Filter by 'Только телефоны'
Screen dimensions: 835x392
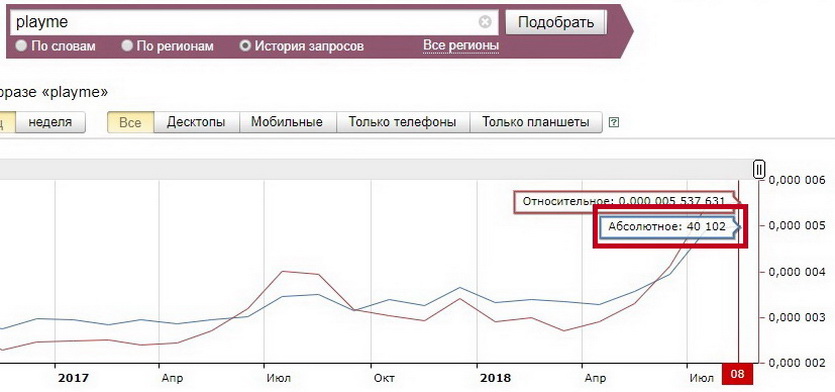tap(403, 122)
